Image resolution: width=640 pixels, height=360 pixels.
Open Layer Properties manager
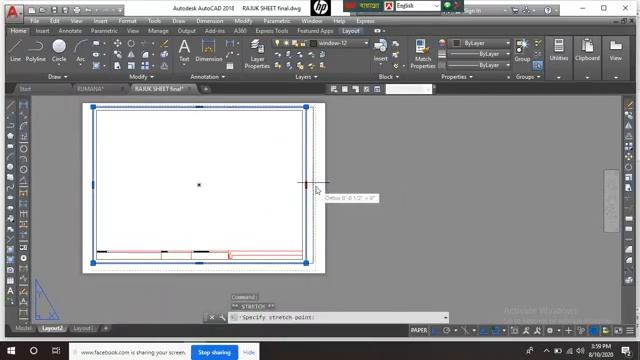pos(257,53)
